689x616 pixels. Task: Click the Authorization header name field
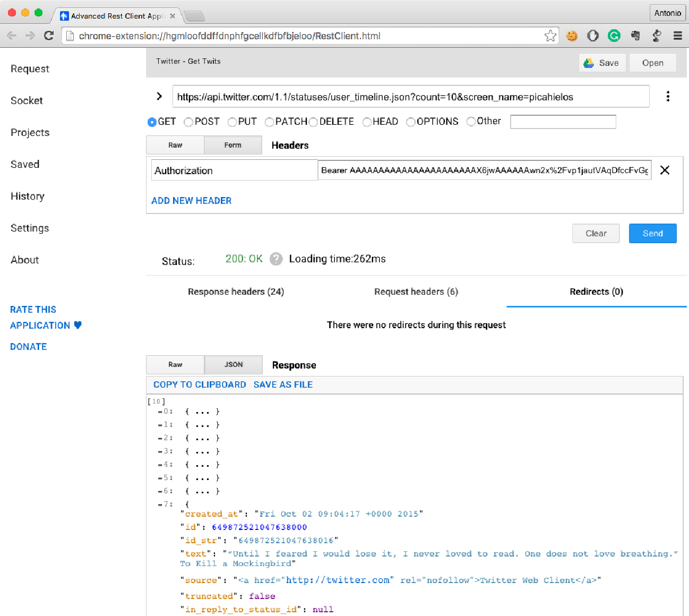coord(234,170)
